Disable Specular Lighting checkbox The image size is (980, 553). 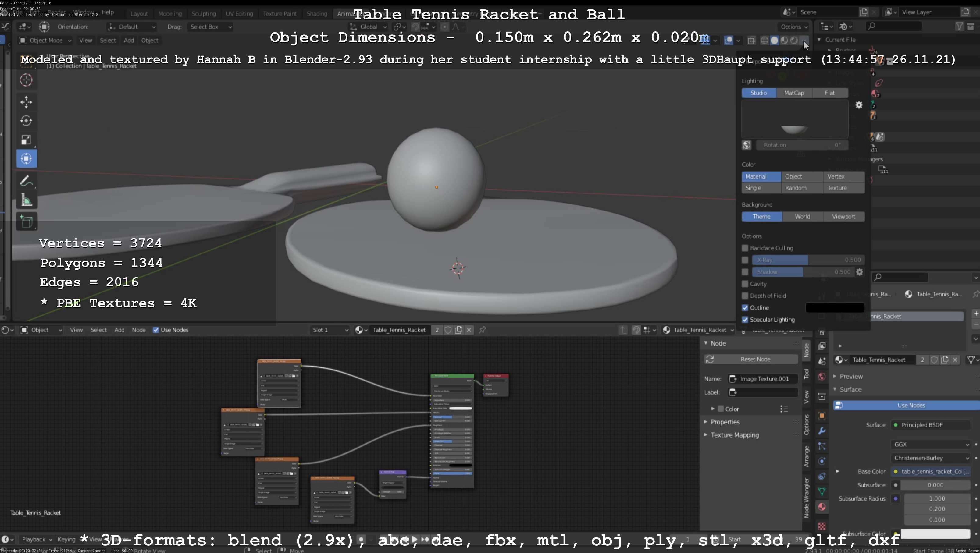point(745,320)
